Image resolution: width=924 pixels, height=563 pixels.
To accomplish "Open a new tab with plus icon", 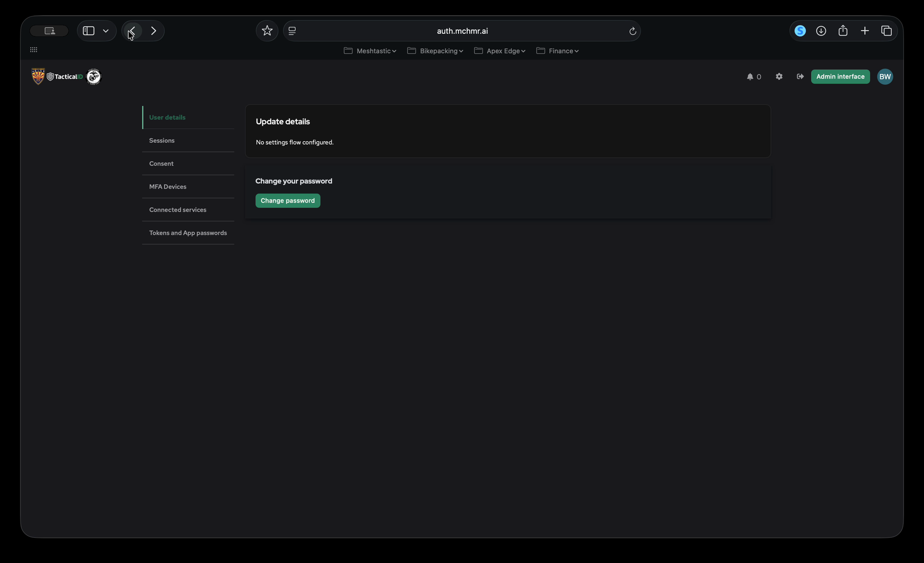I will pos(865,31).
